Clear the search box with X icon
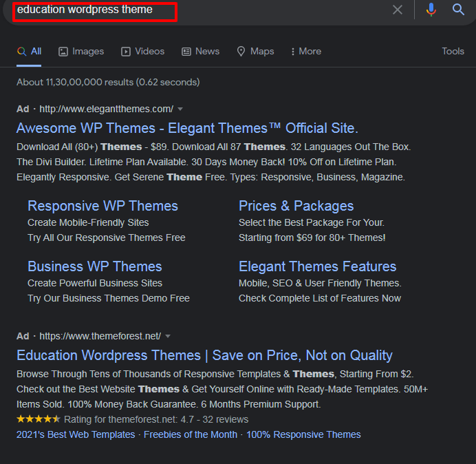476x464 pixels. 398,10
